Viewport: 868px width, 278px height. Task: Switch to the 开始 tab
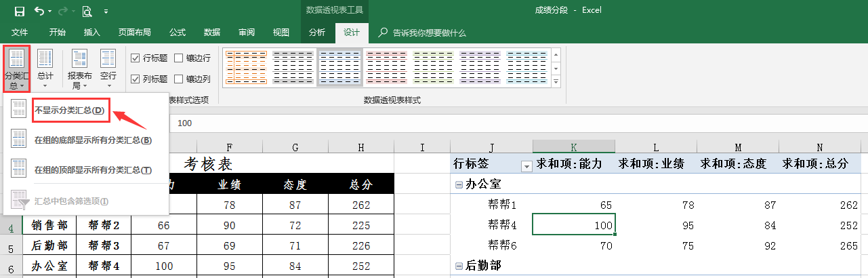coord(58,33)
